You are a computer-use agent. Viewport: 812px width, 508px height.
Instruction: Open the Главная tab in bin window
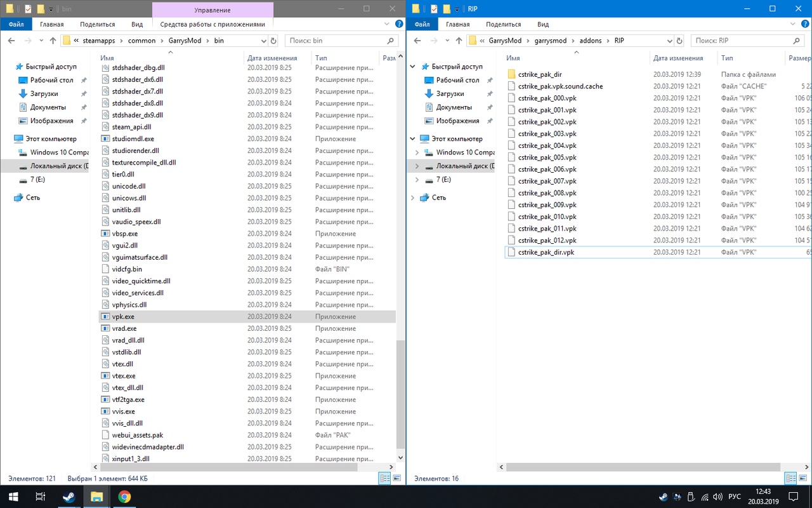(x=52, y=24)
